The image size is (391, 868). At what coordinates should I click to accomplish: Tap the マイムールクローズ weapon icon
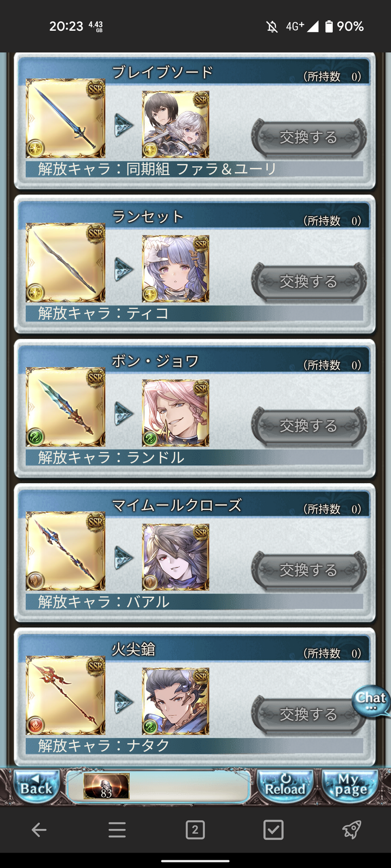[66, 551]
